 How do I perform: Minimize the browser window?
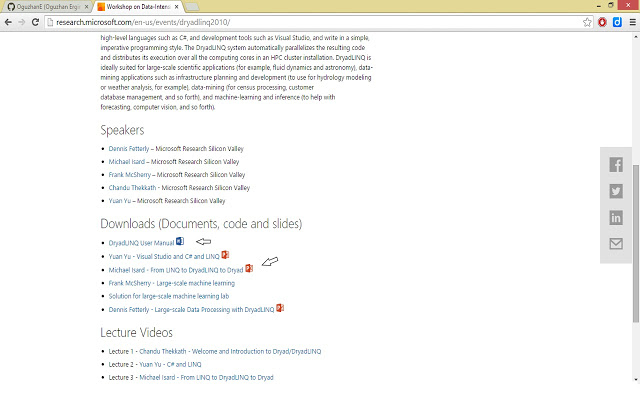tap(598, 6)
